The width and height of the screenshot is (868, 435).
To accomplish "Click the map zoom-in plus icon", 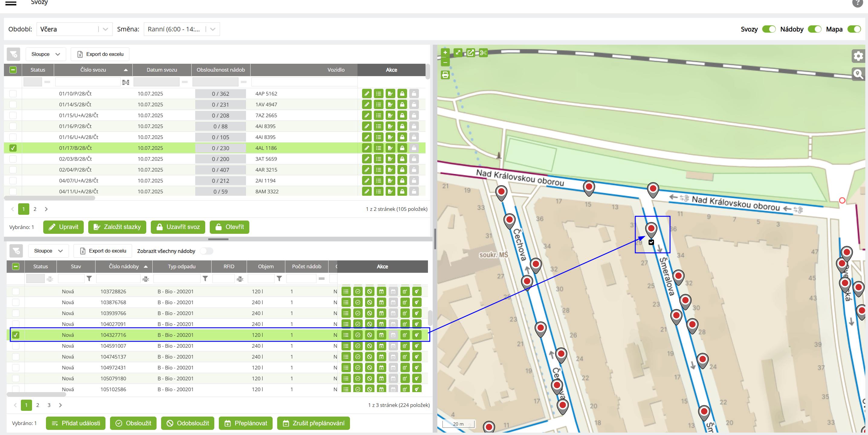I will point(445,53).
